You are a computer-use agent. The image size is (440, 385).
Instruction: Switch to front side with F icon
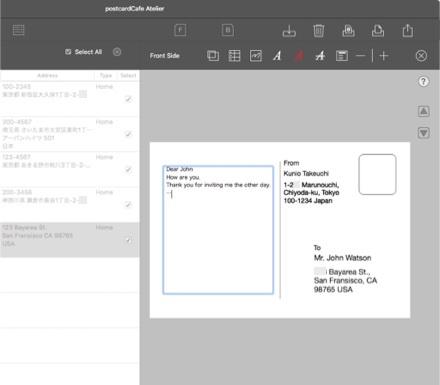pos(180,30)
